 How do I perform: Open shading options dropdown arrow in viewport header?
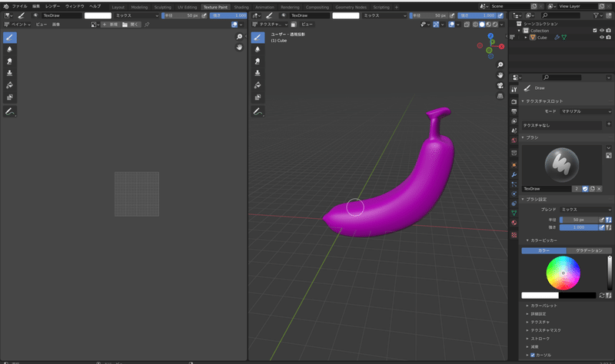pos(502,25)
